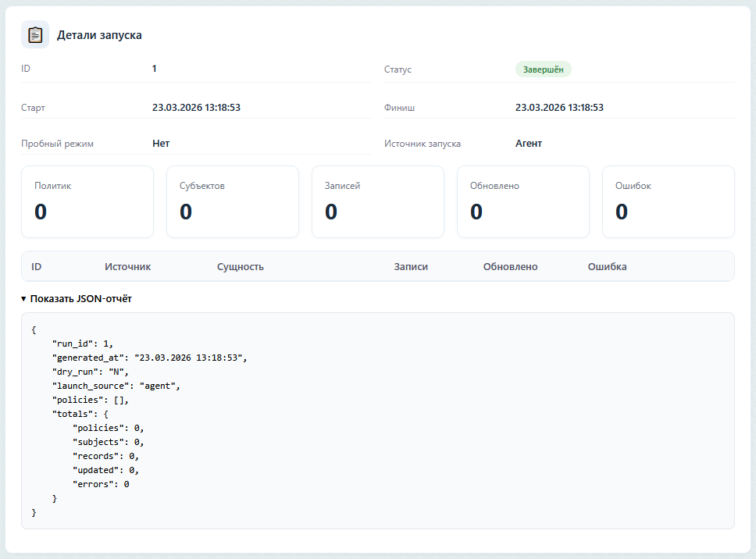Viewport: 756px width, 559px height.
Task: Select the Политик counter card
Action: pyautogui.click(x=87, y=201)
